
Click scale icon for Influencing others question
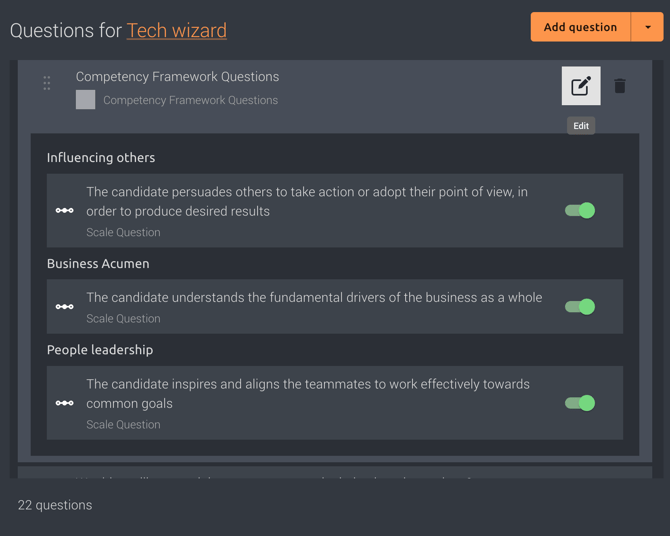tap(65, 211)
